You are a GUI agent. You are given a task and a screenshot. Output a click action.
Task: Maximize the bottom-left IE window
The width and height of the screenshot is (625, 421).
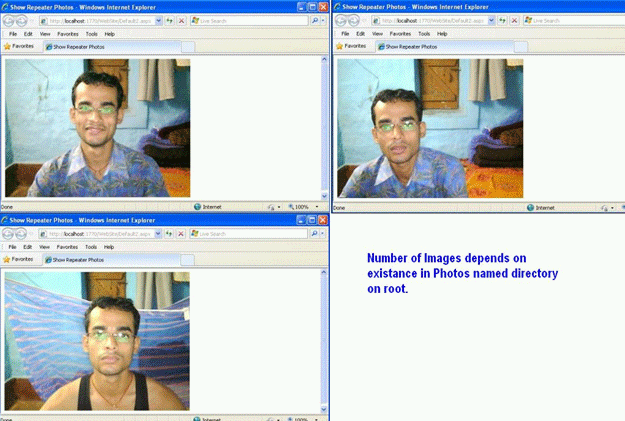[x=312, y=220]
